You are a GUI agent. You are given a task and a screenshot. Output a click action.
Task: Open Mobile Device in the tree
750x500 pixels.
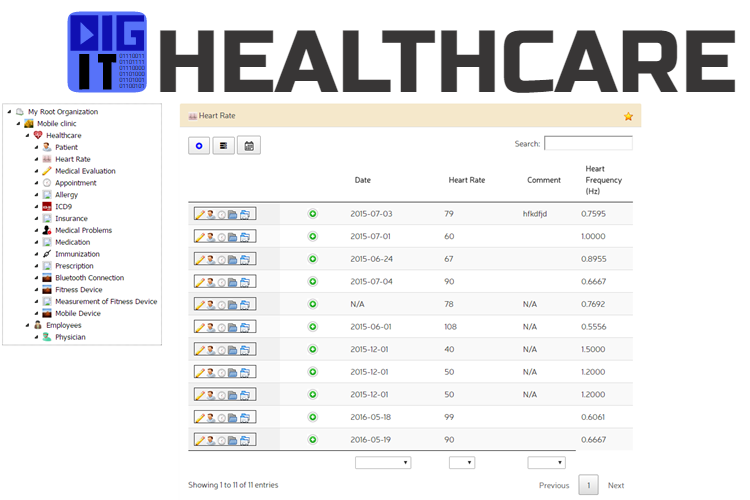tap(77, 313)
